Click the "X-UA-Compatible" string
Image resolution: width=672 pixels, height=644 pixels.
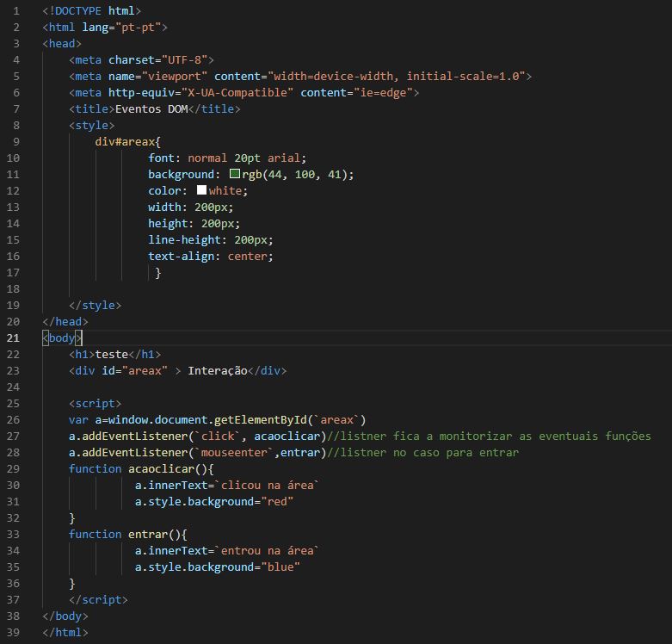(x=237, y=93)
